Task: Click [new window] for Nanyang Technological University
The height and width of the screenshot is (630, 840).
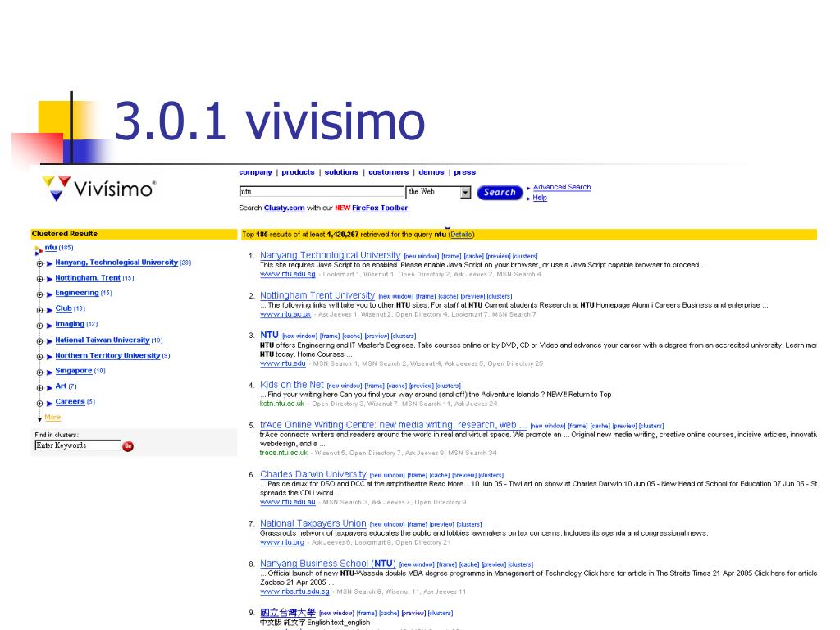Action: coord(422,257)
